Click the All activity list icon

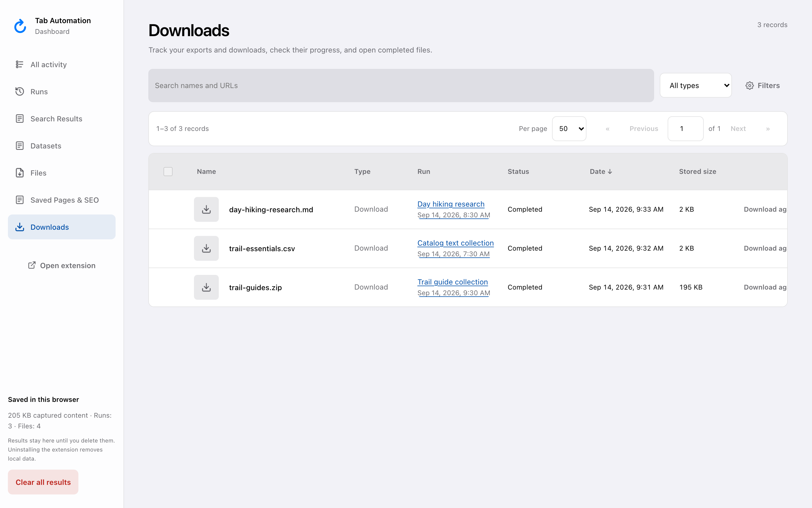(19, 64)
